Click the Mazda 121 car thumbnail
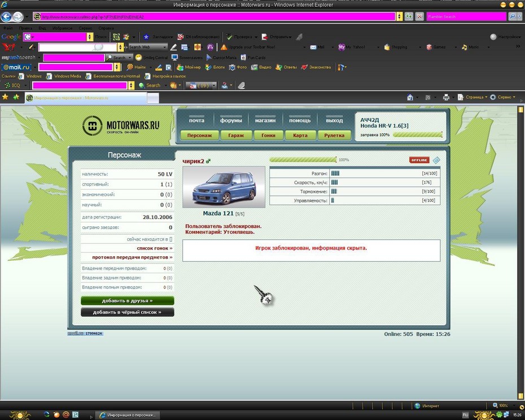The image size is (525, 420). click(x=224, y=187)
